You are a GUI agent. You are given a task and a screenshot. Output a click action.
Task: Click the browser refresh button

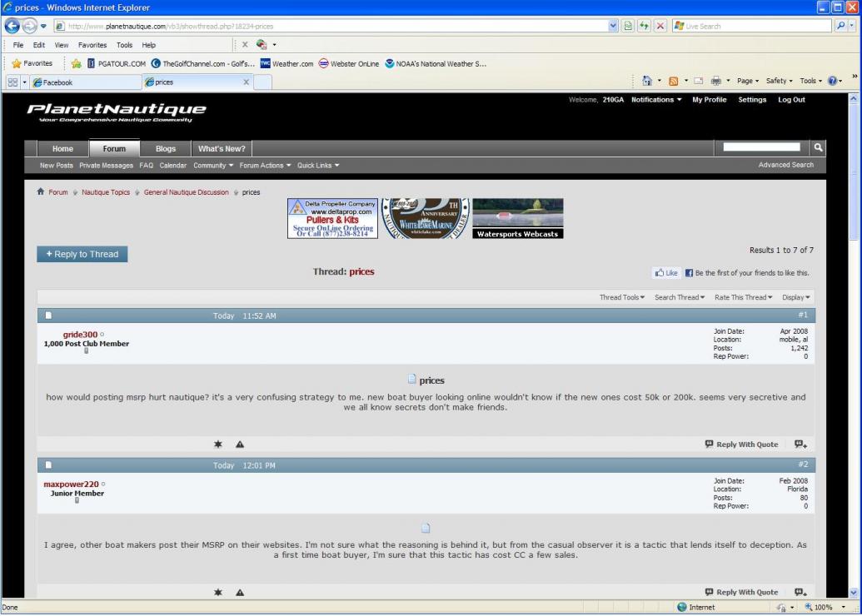(638, 27)
